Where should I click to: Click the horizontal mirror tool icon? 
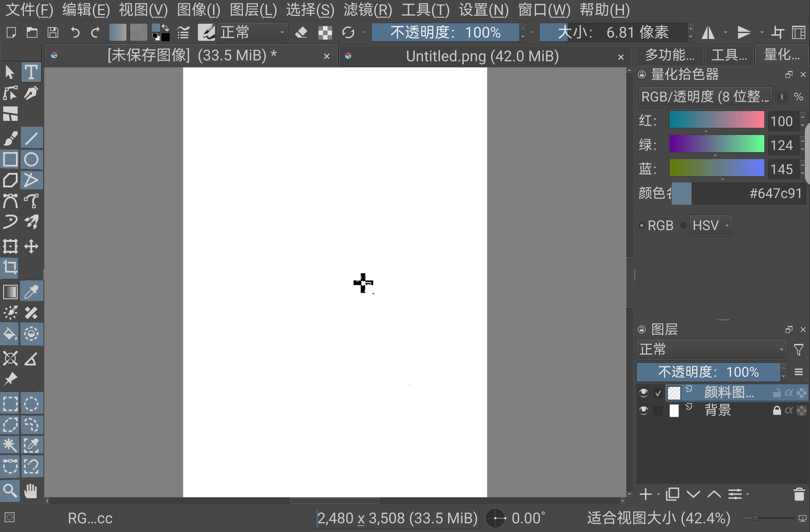tap(708, 32)
